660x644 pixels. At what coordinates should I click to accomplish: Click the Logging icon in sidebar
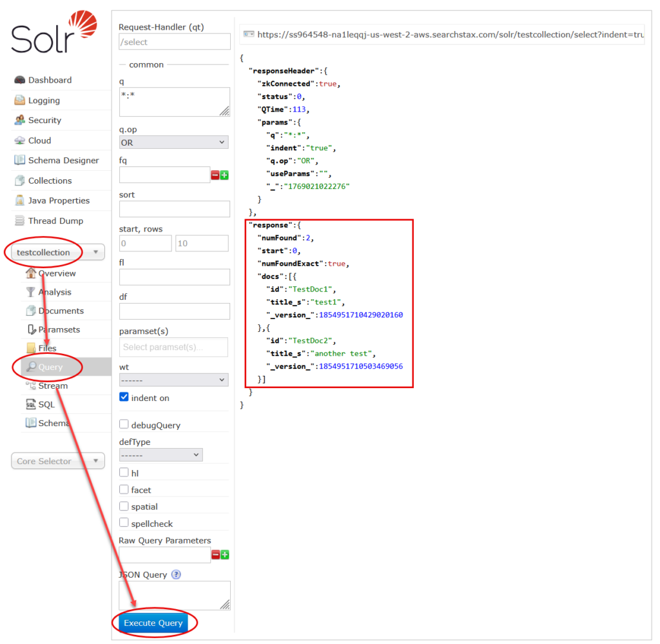click(19, 101)
